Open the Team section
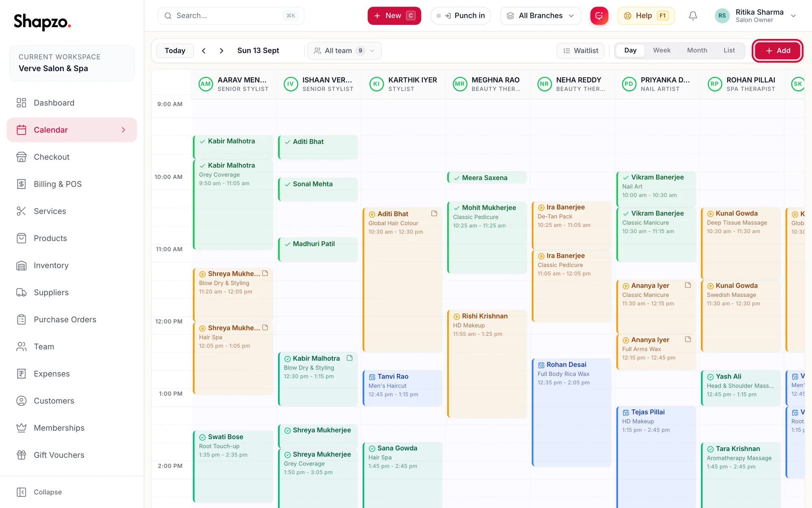Image resolution: width=812 pixels, height=508 pixels. (72, 347)
